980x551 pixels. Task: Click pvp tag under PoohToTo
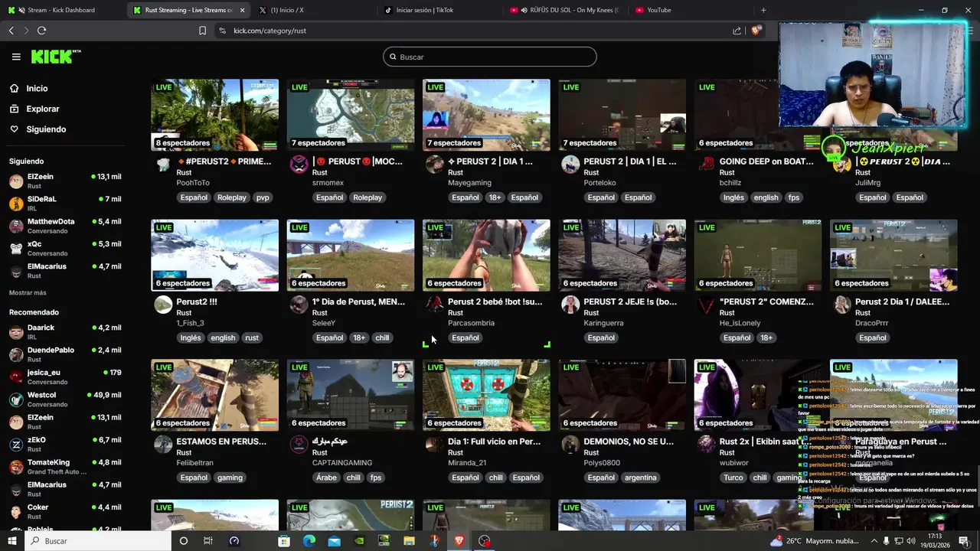point(263,197)
